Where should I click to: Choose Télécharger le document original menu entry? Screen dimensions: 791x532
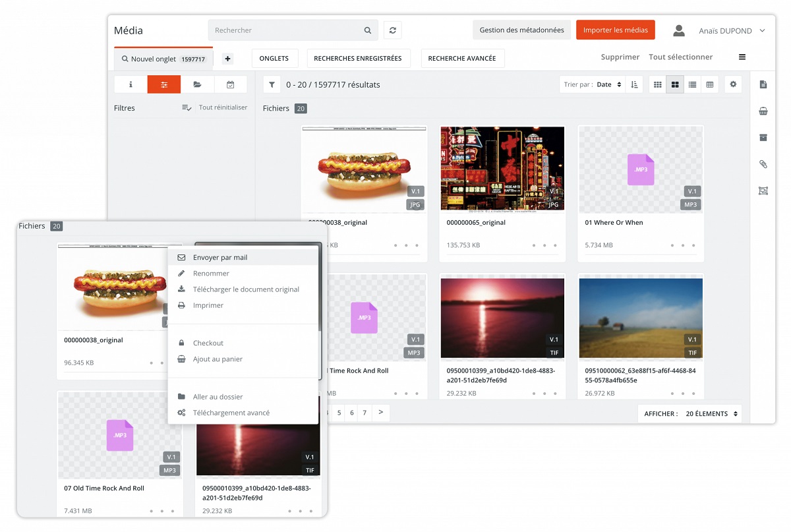pos(246,289)
